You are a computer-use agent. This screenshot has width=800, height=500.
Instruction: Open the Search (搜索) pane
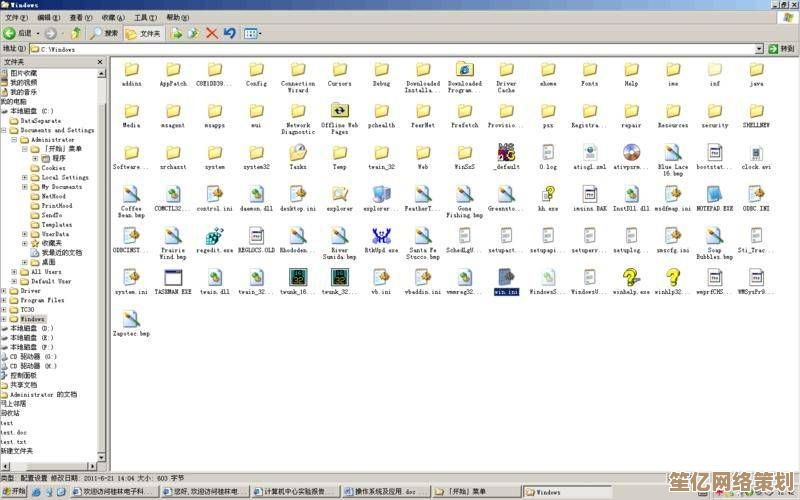(x=104, y=33)
